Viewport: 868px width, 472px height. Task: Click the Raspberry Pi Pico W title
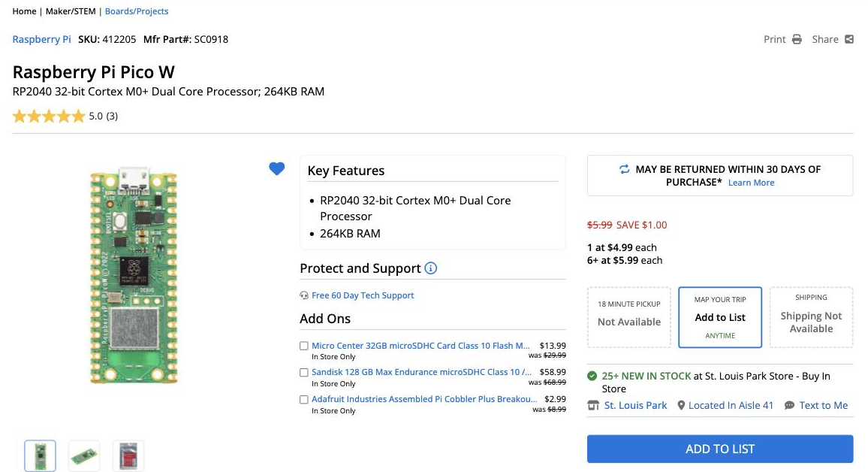(x=94, y=72)
